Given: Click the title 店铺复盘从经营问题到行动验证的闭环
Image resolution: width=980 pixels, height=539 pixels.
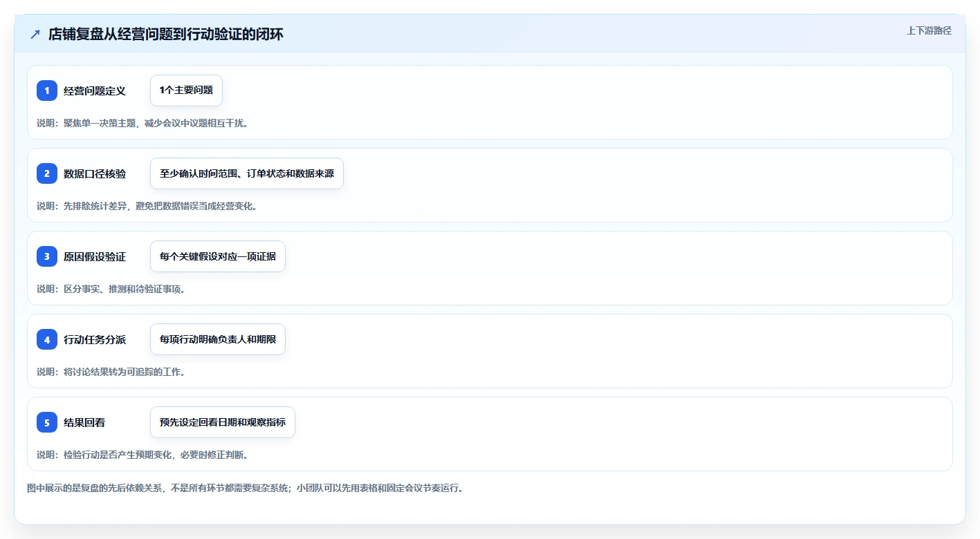Looking at the screenshot, I should click(165, 34).
